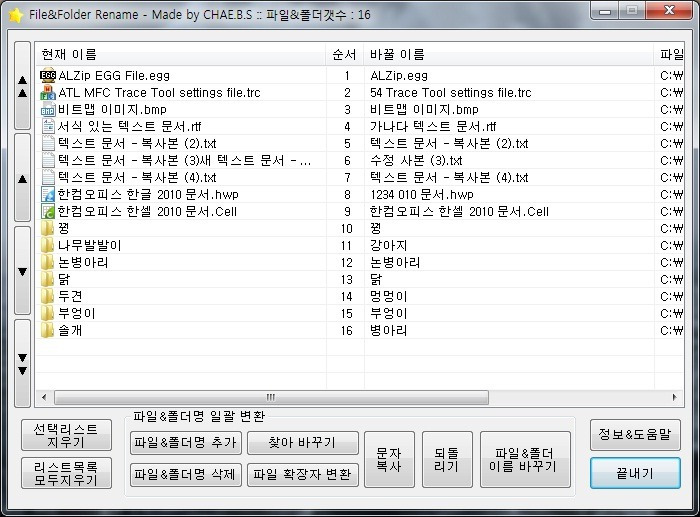This screenshot has height=517, width=700.
Task: Select current name 나무발발이
Action: coord(89,246)
